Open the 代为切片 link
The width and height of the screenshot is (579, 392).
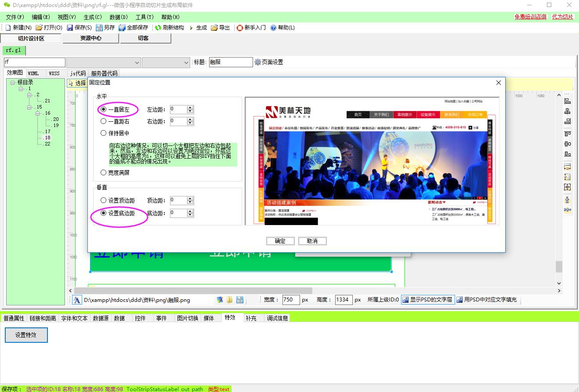563,17
